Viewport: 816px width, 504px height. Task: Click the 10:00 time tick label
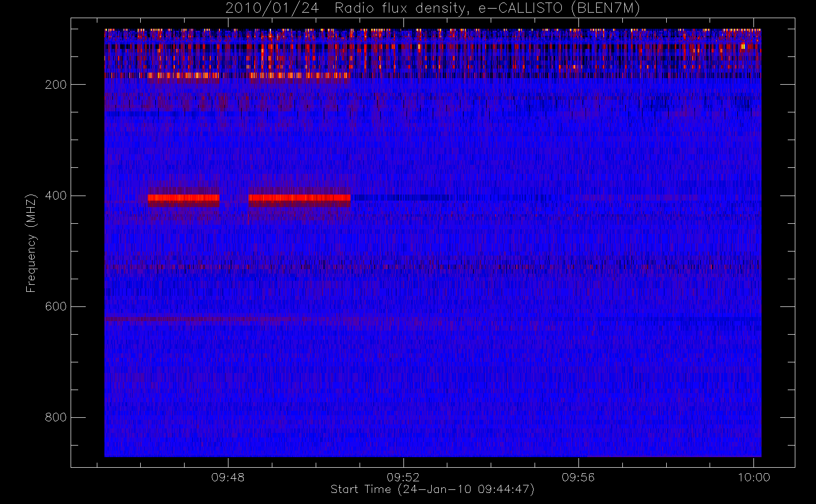754,477
